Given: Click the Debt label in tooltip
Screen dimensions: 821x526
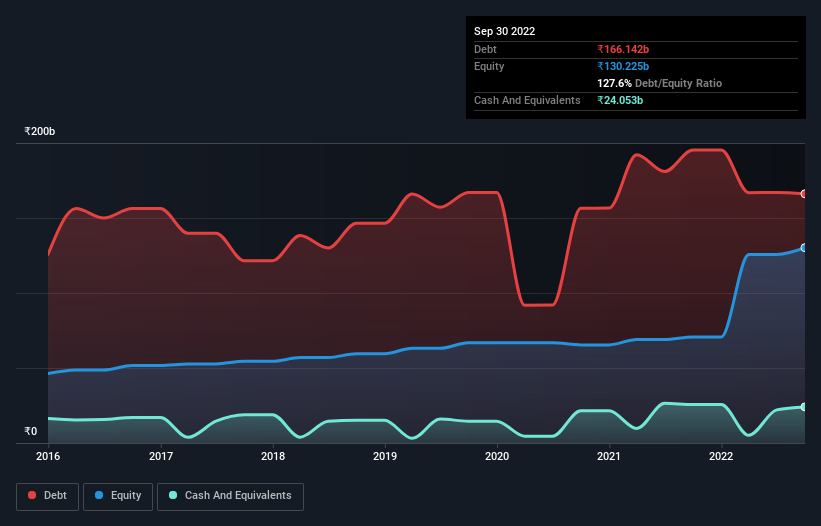Looking at the screenshot, I should coord(485,49).
